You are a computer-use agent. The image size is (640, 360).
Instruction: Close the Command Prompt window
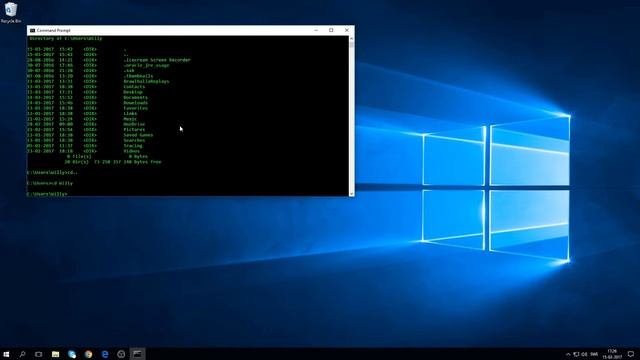point(347,30)
